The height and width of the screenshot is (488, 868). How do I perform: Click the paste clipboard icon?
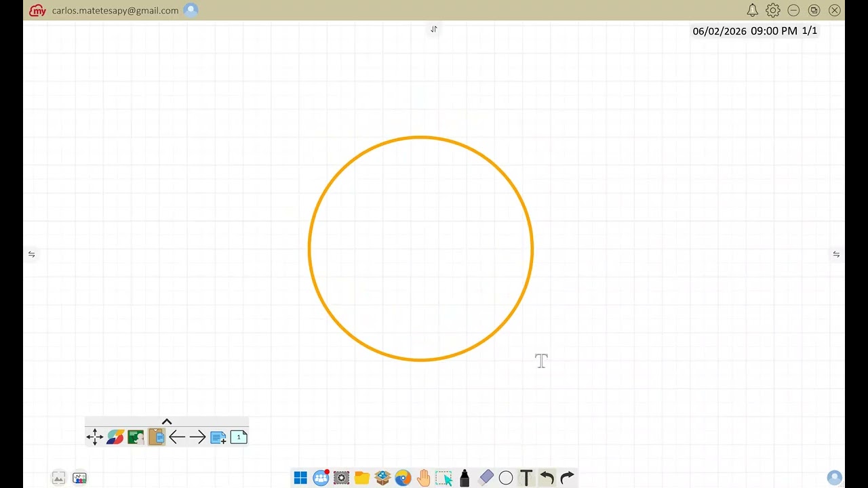pos(157,436)
